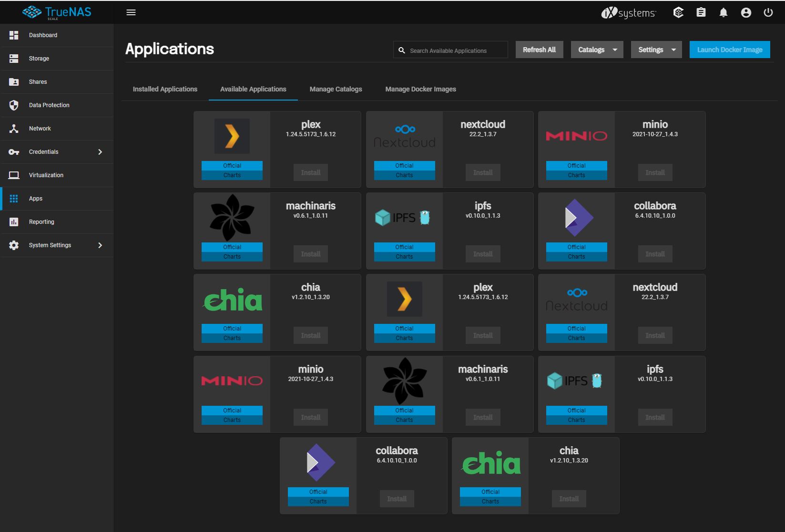Open the iXsystems logo link

[x=629, y=13]
